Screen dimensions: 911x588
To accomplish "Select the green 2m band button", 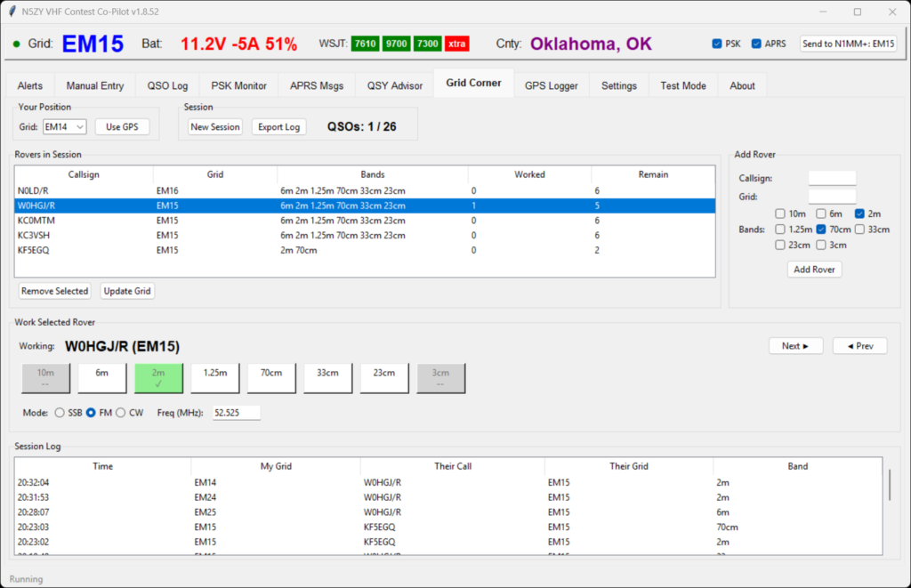I will (159, 378).
